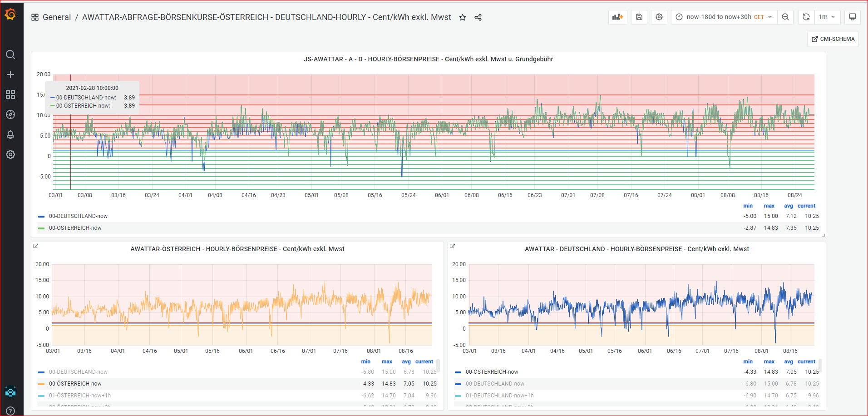Toggle 01-ÖSTERREICH-now+1h series

point(79,396)
